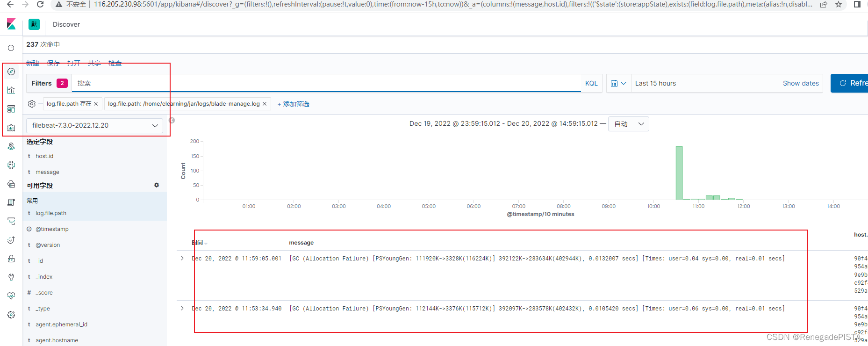Select _score field in sidebar

tap(44, 293)
